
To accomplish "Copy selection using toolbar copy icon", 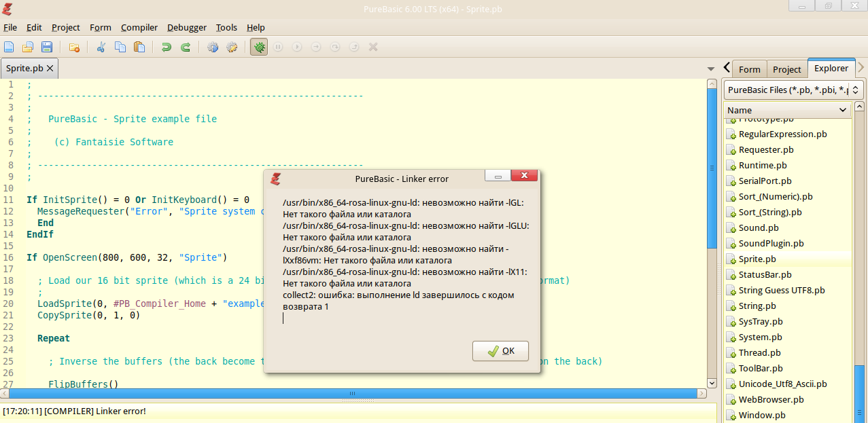I will 120,47.
